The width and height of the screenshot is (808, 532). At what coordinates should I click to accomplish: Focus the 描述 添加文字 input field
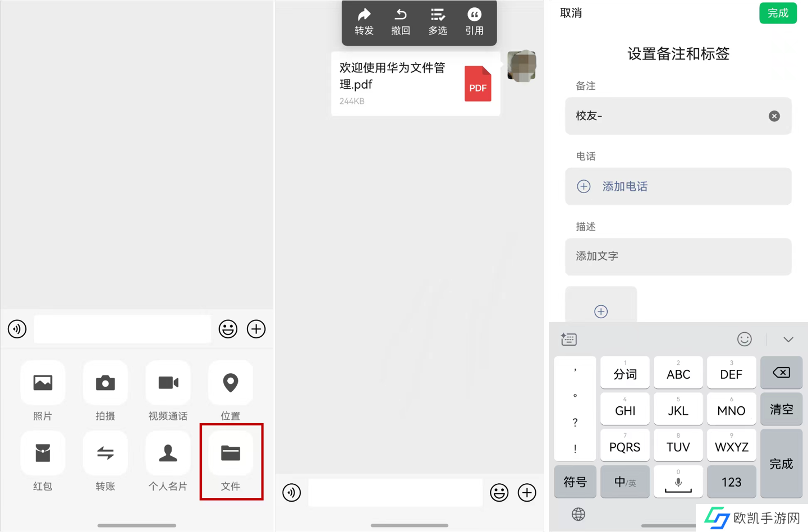pyautogui.click(x=677, y=256)
